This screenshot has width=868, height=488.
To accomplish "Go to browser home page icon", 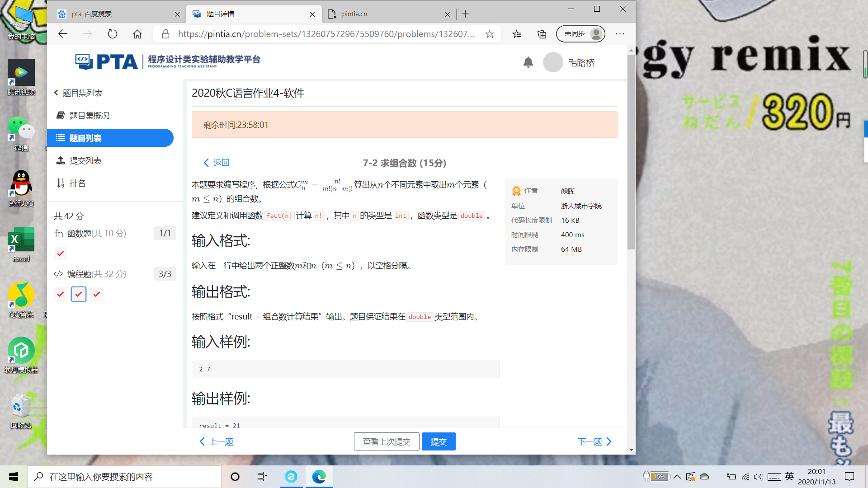I will click(x=137, y=34).
